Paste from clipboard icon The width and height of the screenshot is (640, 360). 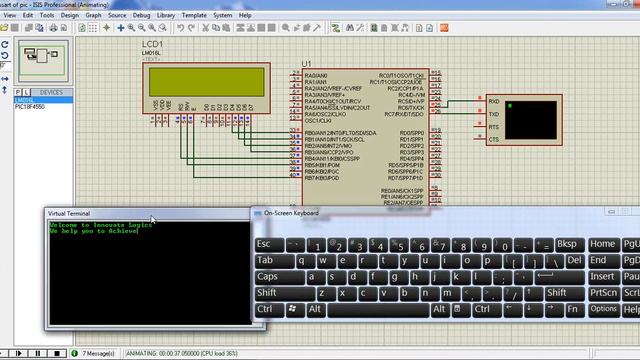tap(226, 28)
